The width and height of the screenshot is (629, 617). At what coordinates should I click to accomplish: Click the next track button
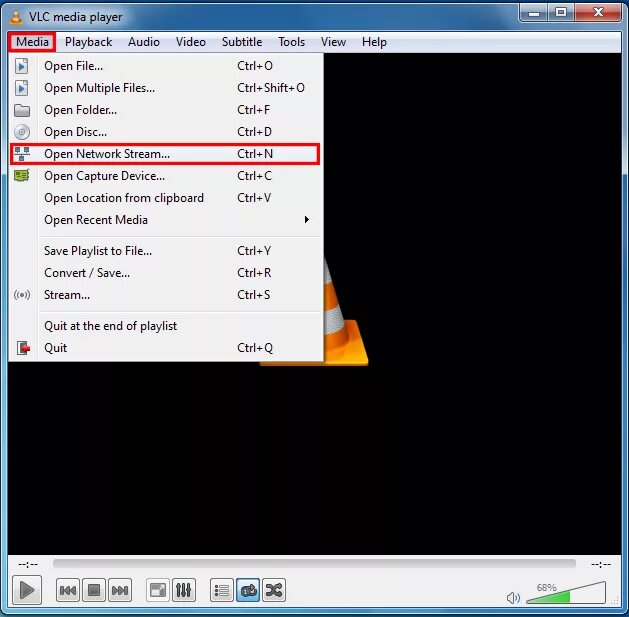click(x=120, y=590)
